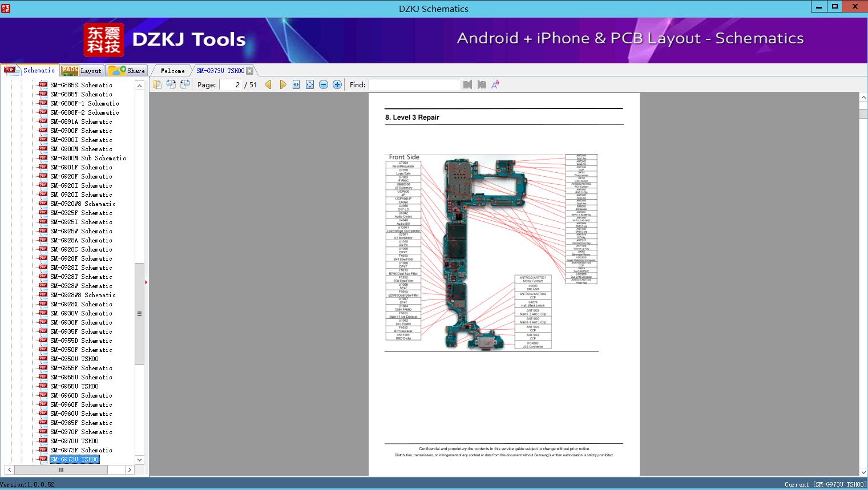Screen dimensions: 868x490
Task: Switch to the PADS Layout tab
Action: click(x=82, y=71)
